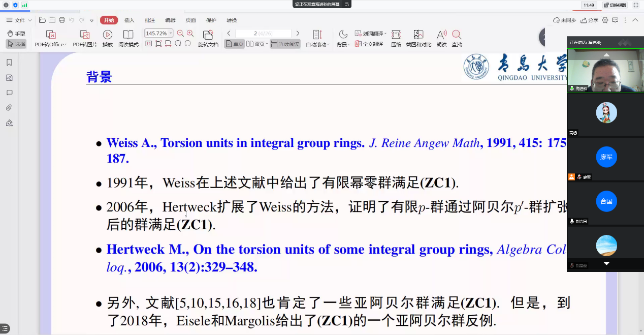Screen dimensions: 644x335
Task: Click the PDF转图片 tool
Action: [x=84, y=35]
